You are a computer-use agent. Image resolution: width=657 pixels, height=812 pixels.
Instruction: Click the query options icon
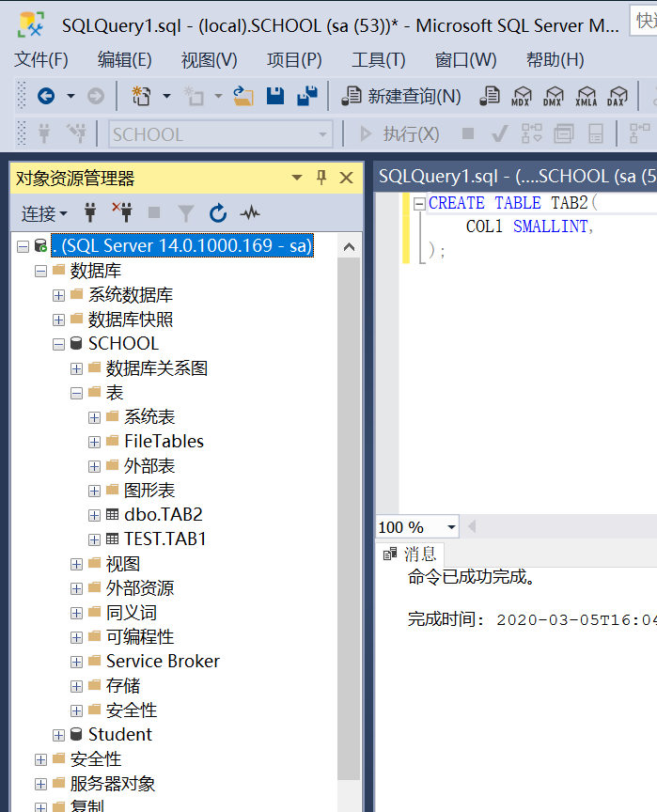[564, 133]
